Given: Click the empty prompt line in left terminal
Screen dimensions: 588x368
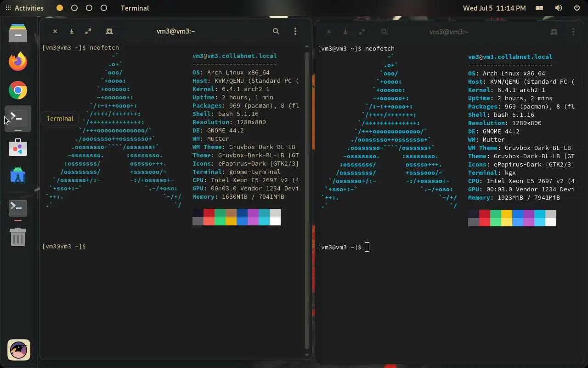Looking at the screenshot, I should 64,247.
